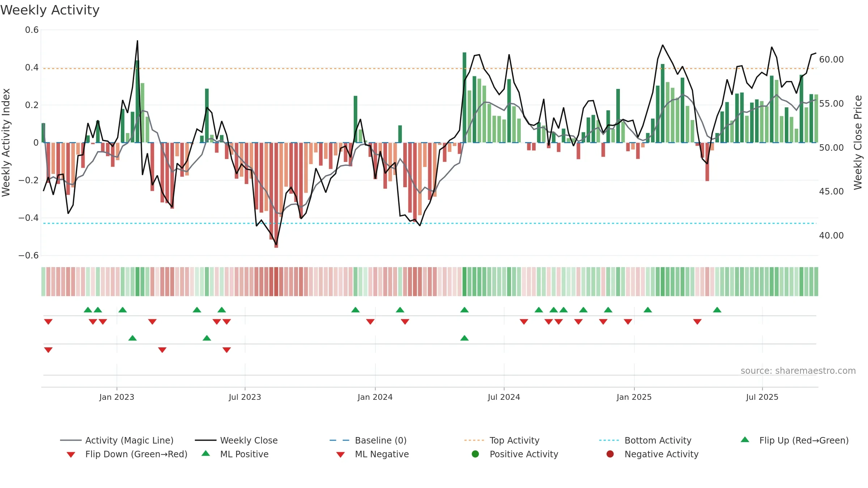Click the cyan dotted Bottom Activity legend swatch
868x488 pixels.
pyautogui.click(x=609, y=440)
